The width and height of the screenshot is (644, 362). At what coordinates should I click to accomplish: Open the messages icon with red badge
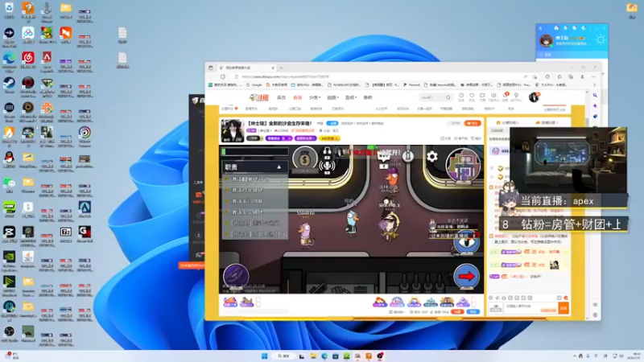point(506,96)
